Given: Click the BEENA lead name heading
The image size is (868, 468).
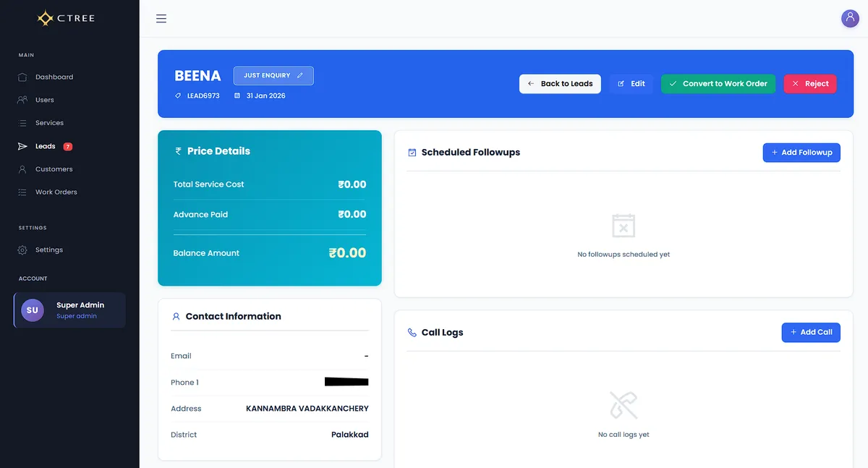Looking at the screenshot, I should [x=197, y=76].
